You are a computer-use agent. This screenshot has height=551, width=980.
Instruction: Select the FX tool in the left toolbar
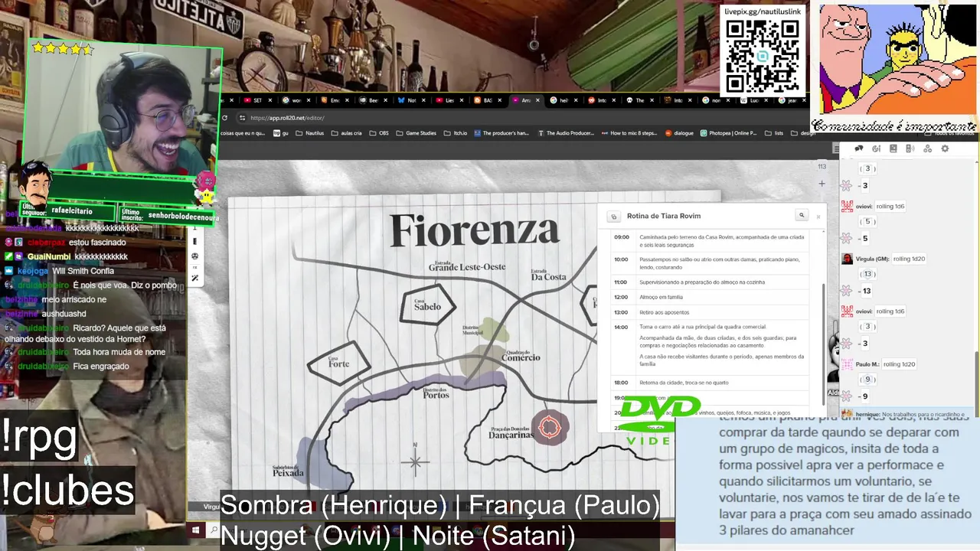click(x=194, y=267)
